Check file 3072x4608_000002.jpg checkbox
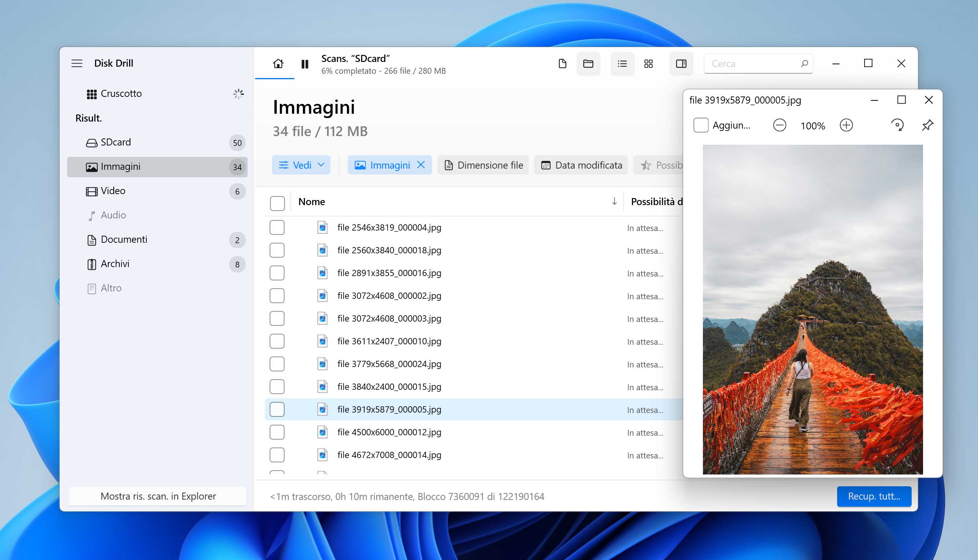The width and height of the screenshot is (978, 560). pos(277,296)
